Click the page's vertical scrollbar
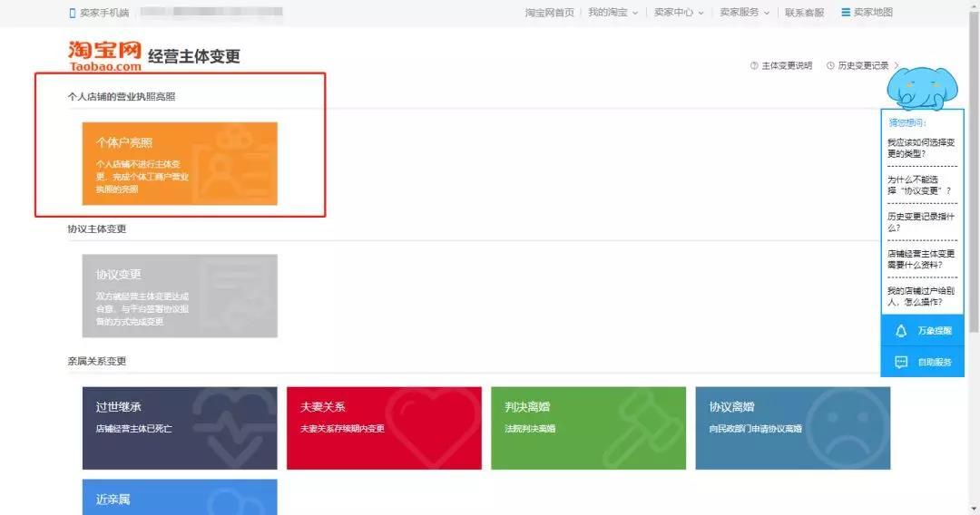The width and height of the screenshot is (980, 515). click(974, 257)
